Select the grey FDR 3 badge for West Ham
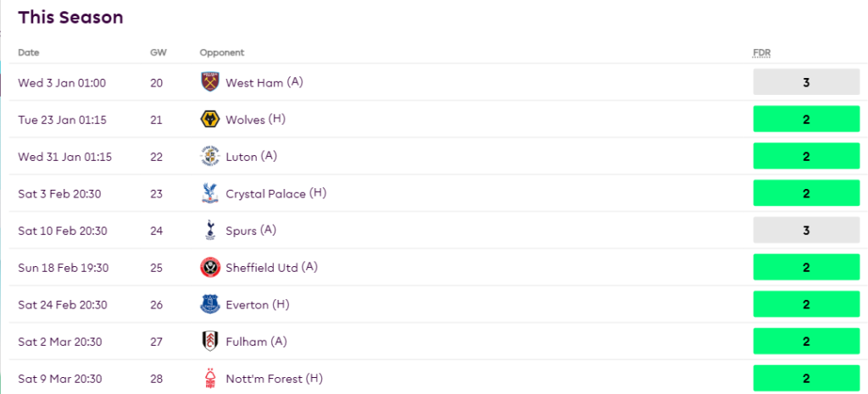Screen dimensions: 868x394 pos(806,82)
